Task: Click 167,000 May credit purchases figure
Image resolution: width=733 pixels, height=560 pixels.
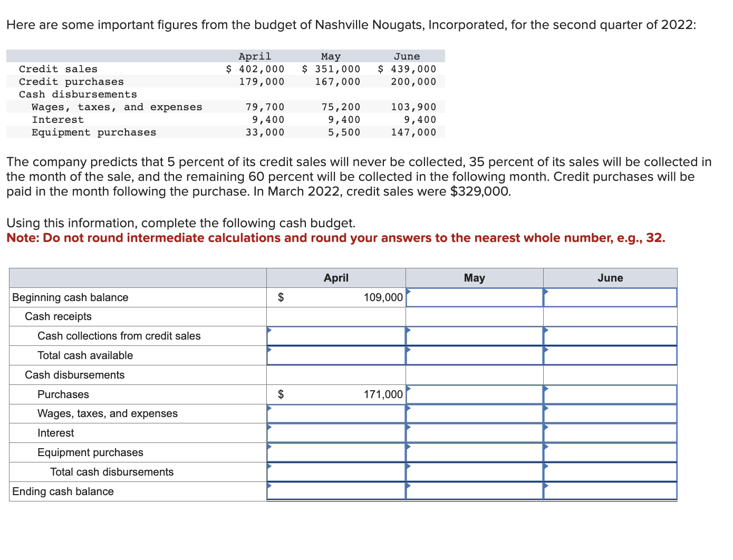Action: 337,82
